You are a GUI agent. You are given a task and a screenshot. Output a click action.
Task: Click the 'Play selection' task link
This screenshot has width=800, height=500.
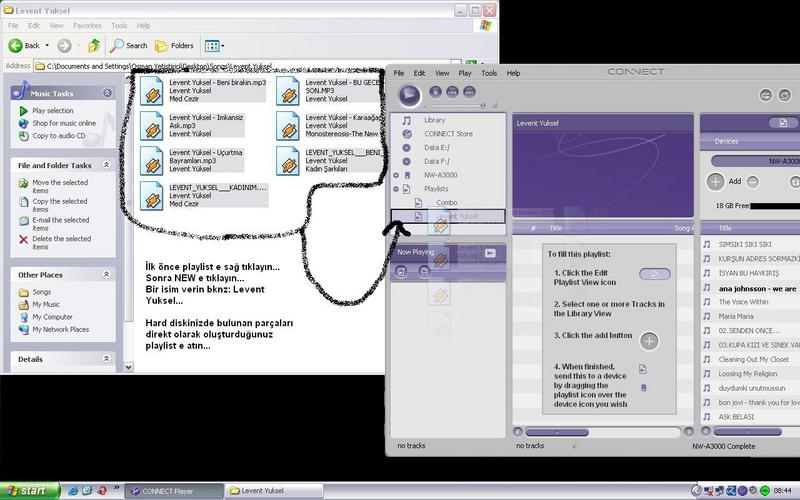[x=53, y=111]
